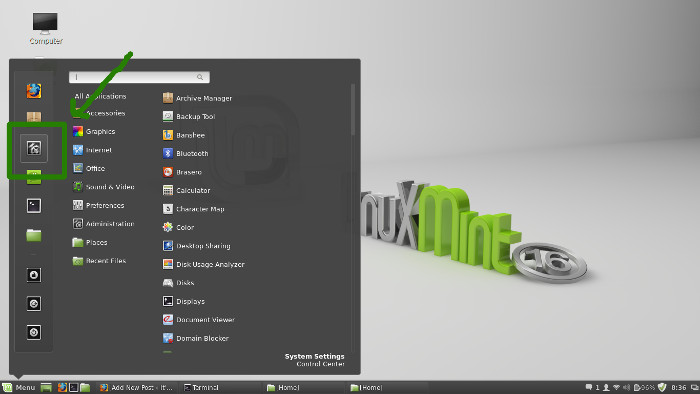Click the 8:36 clock applet
Image resolution: width=700 pixels, height=394 pixels.
tap(679, 387)
